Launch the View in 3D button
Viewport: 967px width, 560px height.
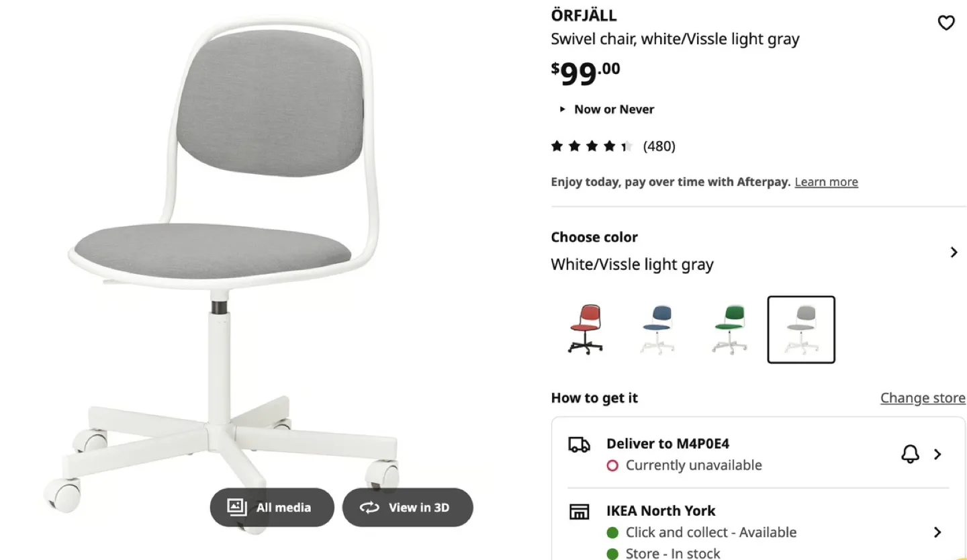click(x=408, y=508)
